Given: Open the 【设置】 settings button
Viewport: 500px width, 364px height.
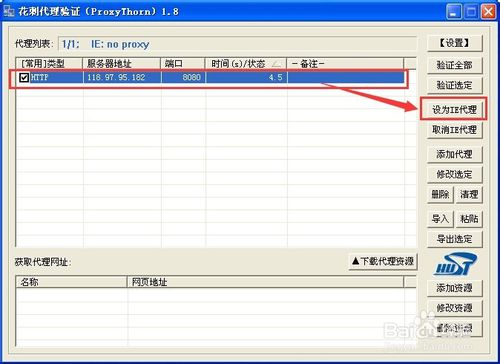Looking at the screenshot, I should coord(455,43).
